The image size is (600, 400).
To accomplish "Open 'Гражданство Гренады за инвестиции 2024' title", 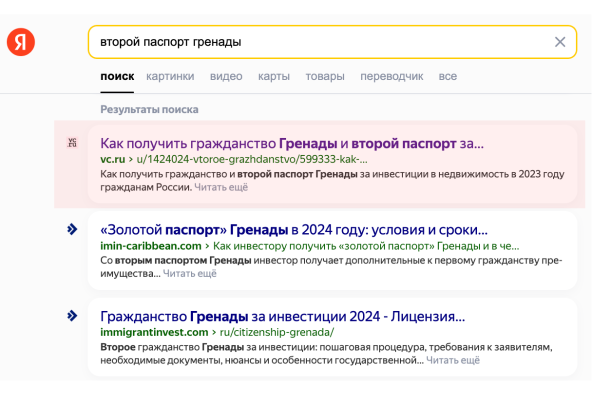I will coord(282,317).
